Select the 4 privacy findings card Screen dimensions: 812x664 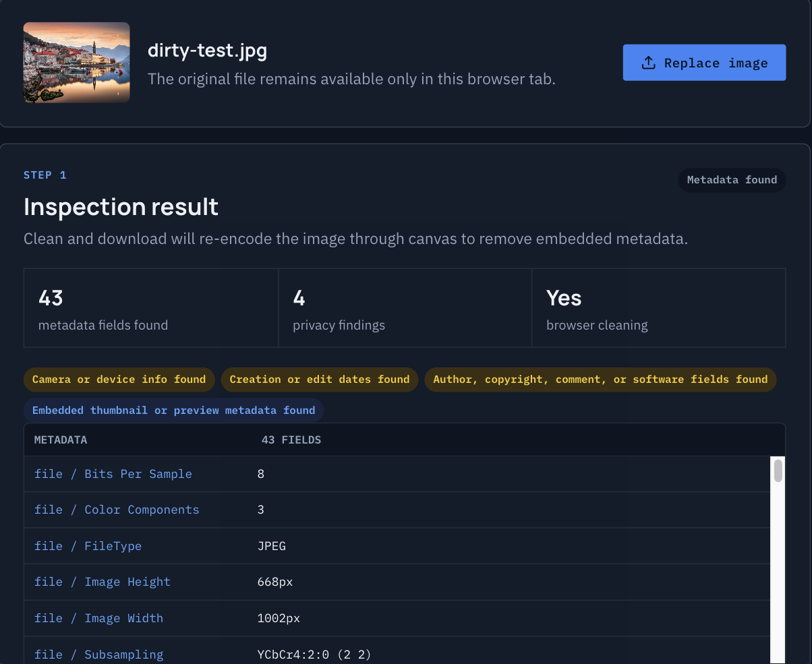coord(405,308)
